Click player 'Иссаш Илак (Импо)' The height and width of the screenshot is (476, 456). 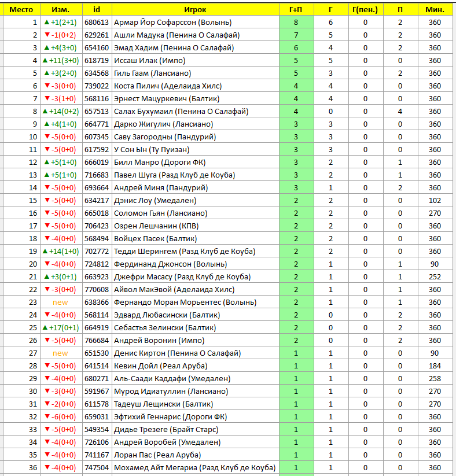click(196, 60)
